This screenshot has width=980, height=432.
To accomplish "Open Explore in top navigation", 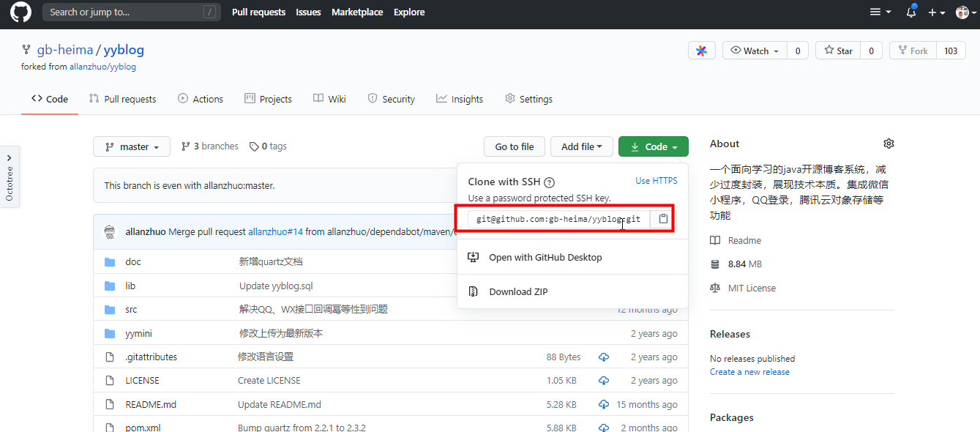I will pos(409,12).
